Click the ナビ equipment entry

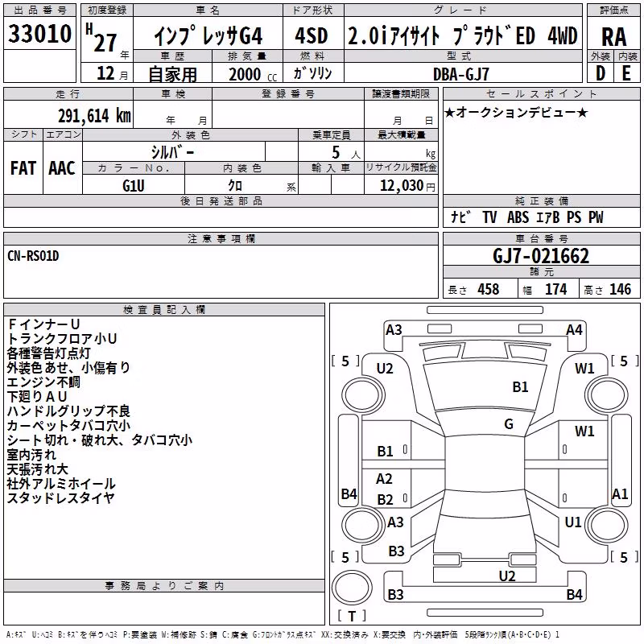[460, 217]
